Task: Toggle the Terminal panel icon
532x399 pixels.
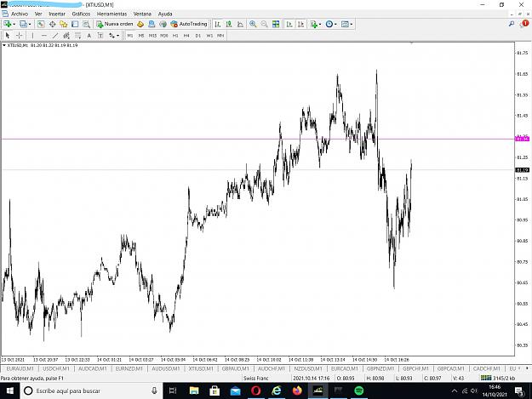Action: [75, 24]
